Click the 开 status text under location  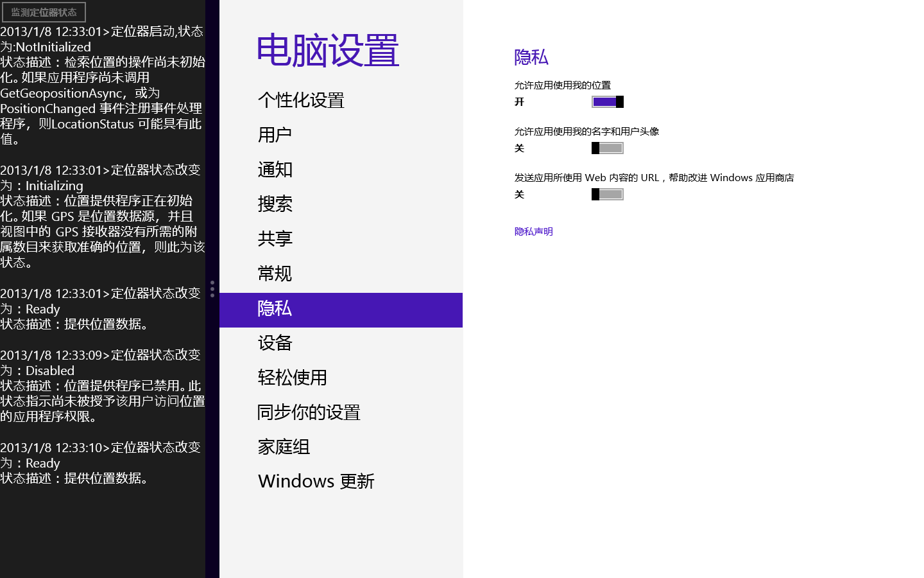click(519, 101)
